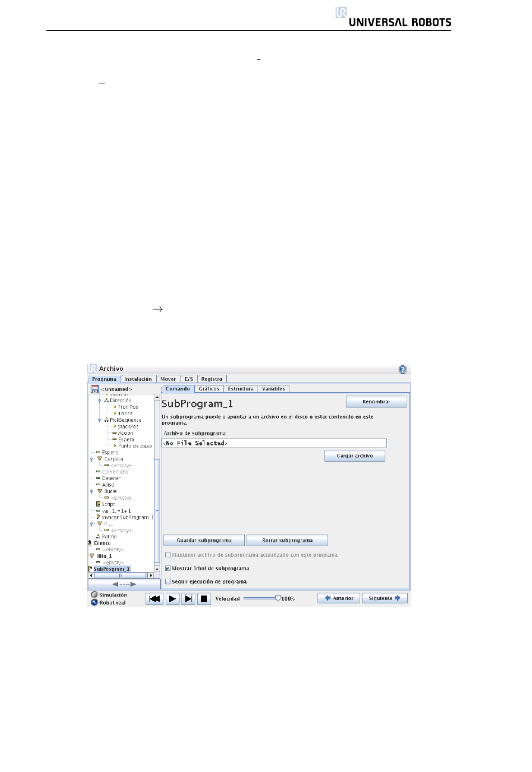Select the Aviso tree item
This screenshot has width=532, height=772.
tap(108, 485)
